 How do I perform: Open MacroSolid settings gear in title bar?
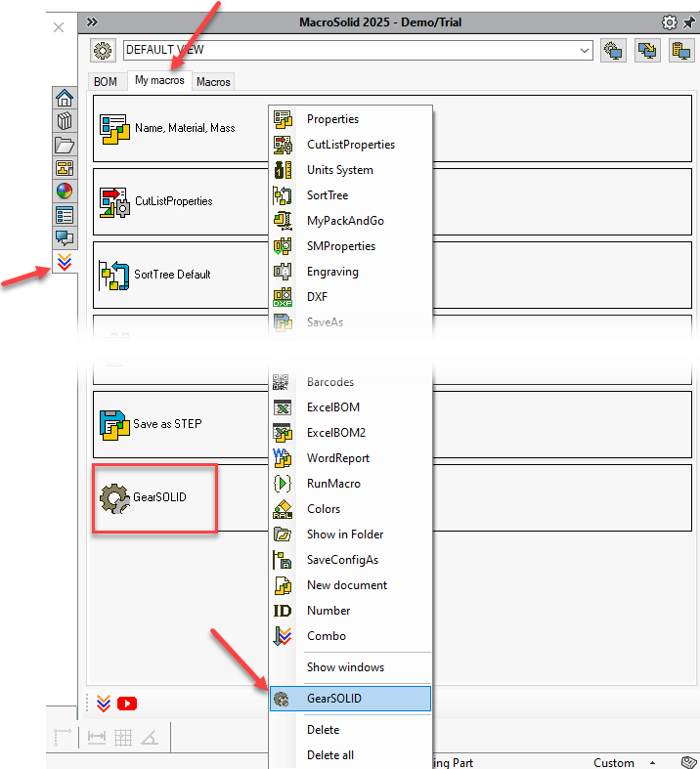pyautogui.click(x=669, y=22)
